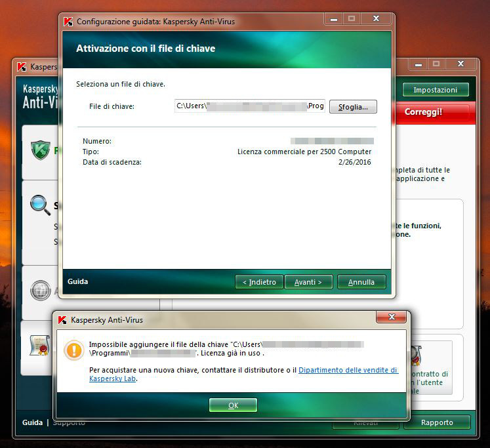The height and width of the screenshot is (448, 490).
Task: Select the magnifying glass scan icon
Action: (41, 205)
